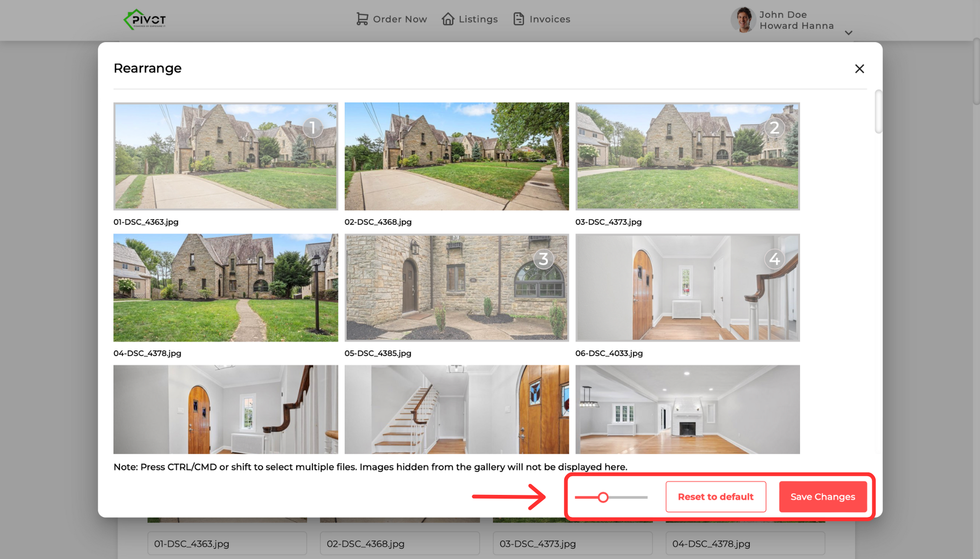Click John Doe's profile avatar
The width and height of the screenshot is (980, 559).
point(743,20)
